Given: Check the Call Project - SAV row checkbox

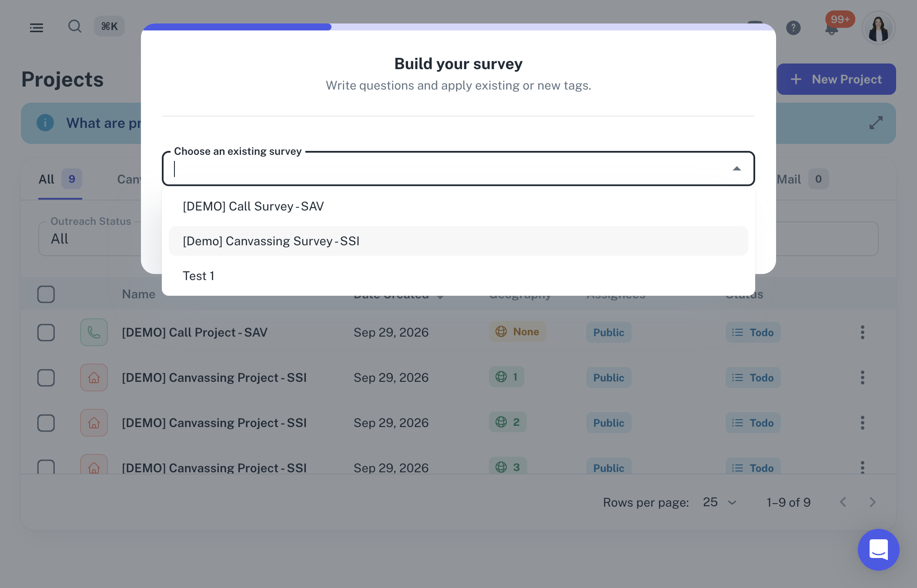Looking at the screenshot, I should pyautogui.click(x=46, y=333).
